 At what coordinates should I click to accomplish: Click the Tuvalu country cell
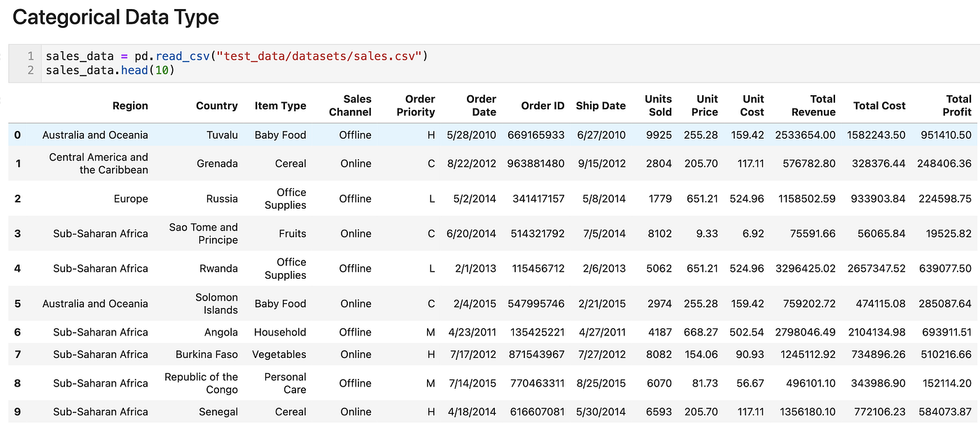pos(223,134)
